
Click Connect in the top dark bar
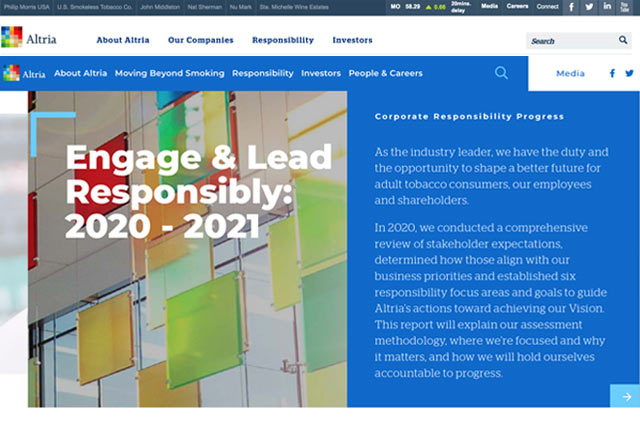548,6
